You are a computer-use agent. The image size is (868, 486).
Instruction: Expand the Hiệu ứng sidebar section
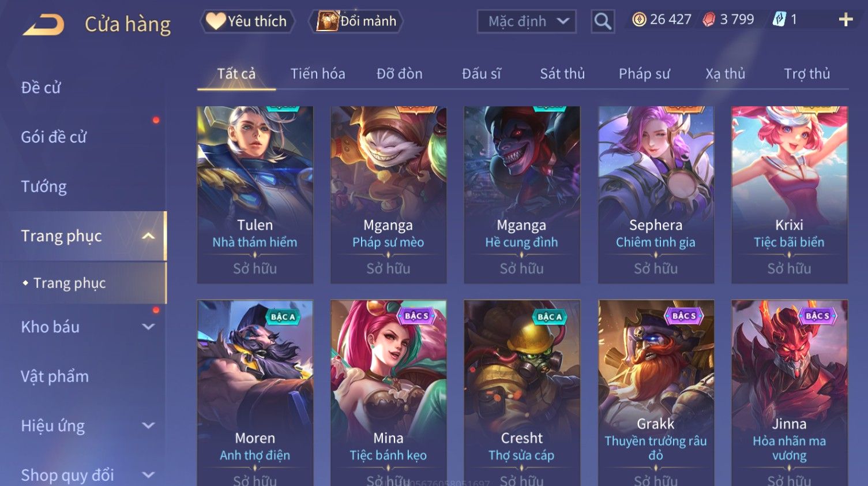pyautogui.click(x=148, y=425)
